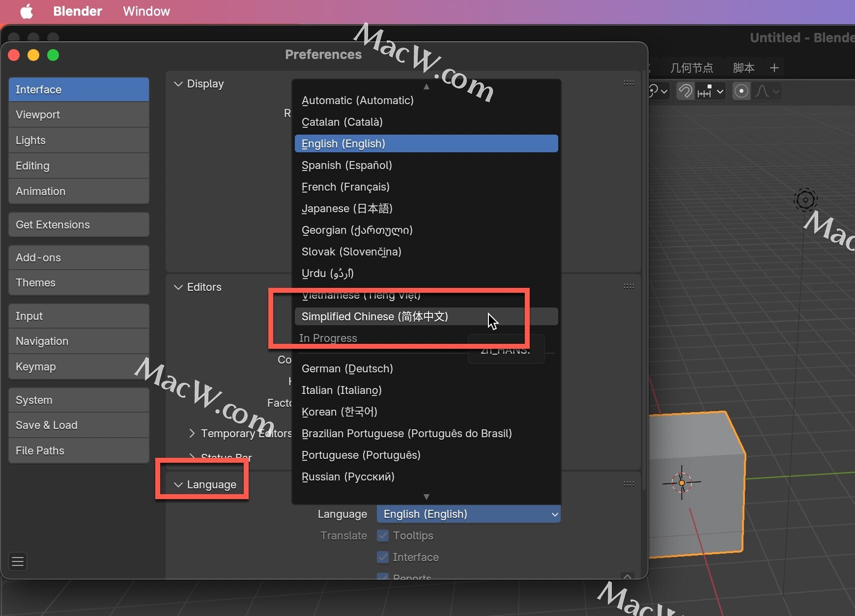Close the Preferences window
This screenshot has height=616, width=855.
tap(14, 55)
